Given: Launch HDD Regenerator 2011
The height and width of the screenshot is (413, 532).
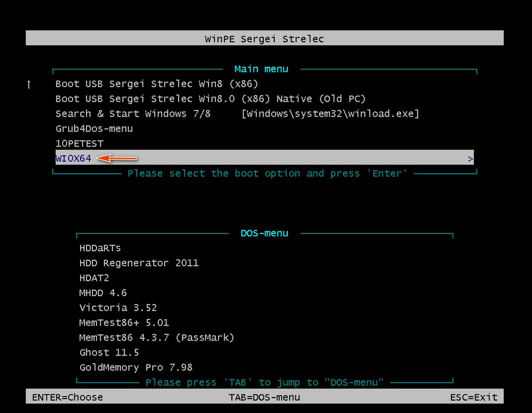Looking at the screenshot, I should (139, 263).
